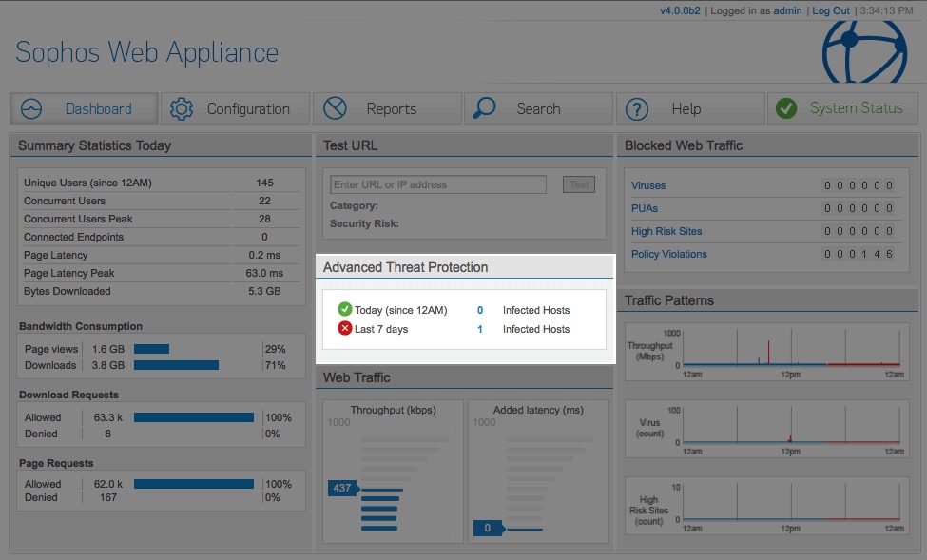Click the Search magnifying glass icon
This screenshot has width=927, height=560.
click(x=484, y=108)
